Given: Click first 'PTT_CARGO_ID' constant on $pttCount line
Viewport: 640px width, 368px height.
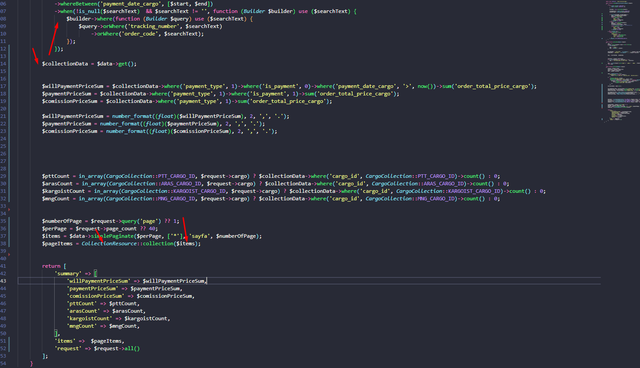Looking at the screenshot, I should click(x=176, y=176).
